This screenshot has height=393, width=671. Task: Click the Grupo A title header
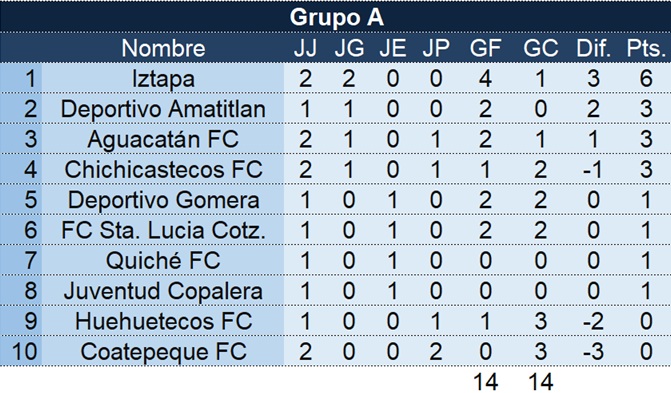336,17
